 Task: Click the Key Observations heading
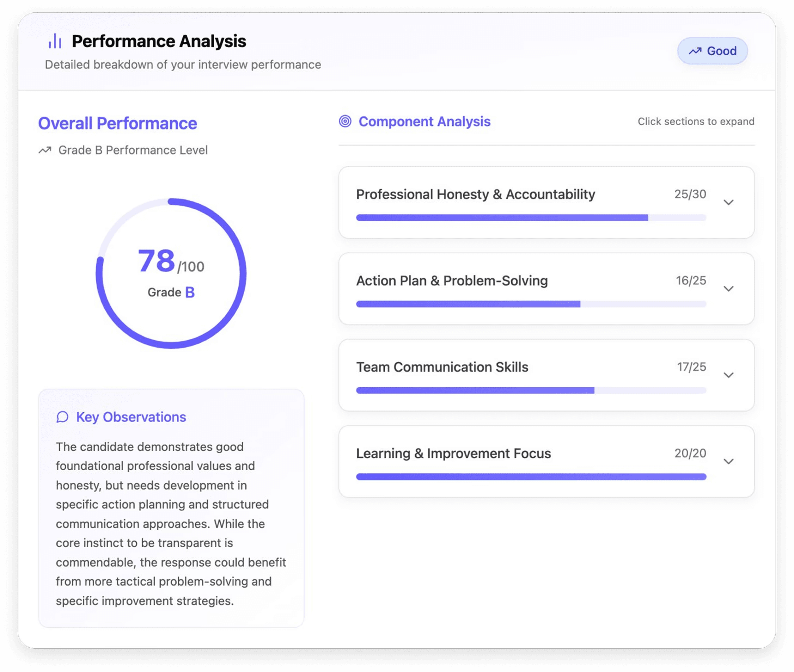click(x=131, y=417)
